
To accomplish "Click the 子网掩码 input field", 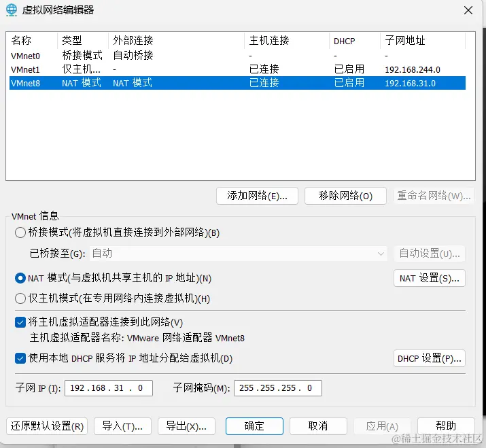I will 278,388.
